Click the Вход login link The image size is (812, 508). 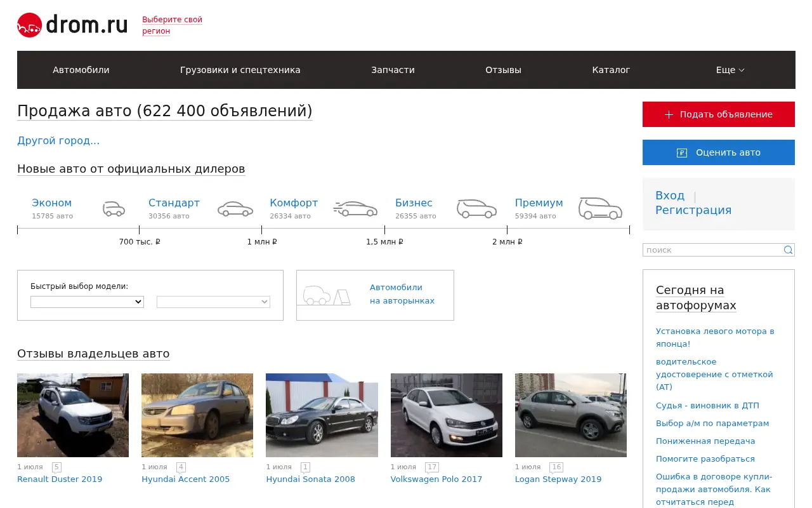point(670,196)
